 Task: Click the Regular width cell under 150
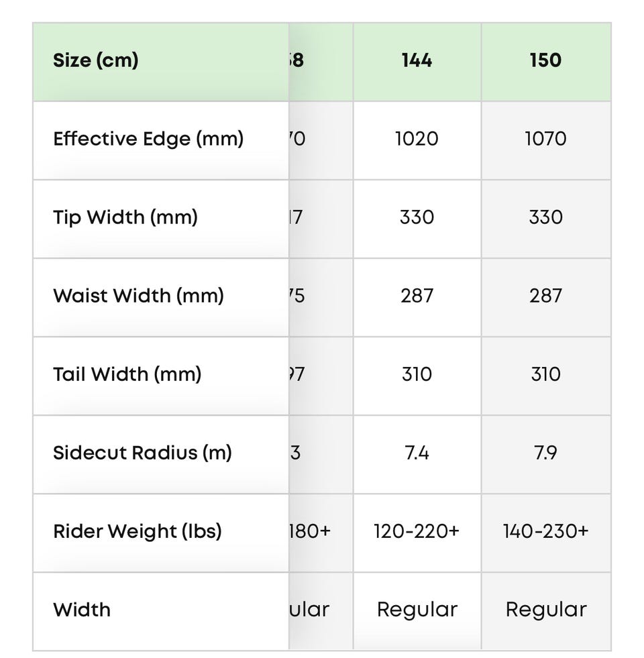[x=545, y=610]
